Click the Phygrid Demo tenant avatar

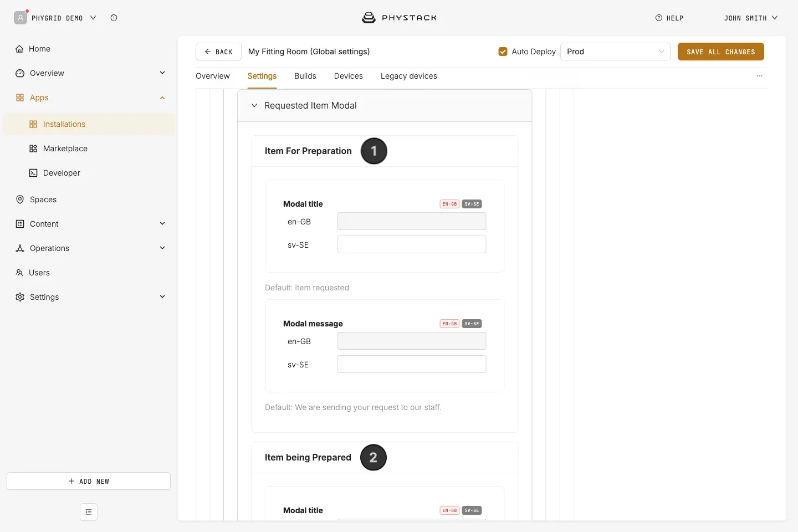coord(21,18)
